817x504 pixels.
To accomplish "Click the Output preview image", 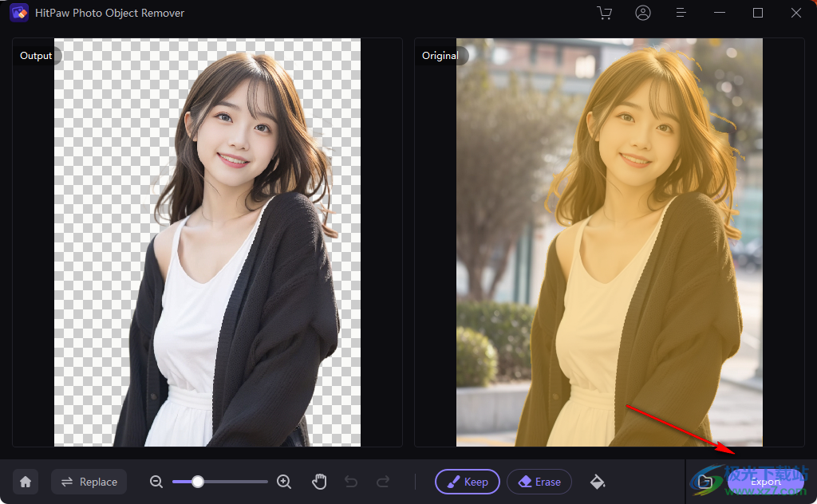I will (207, 242).
